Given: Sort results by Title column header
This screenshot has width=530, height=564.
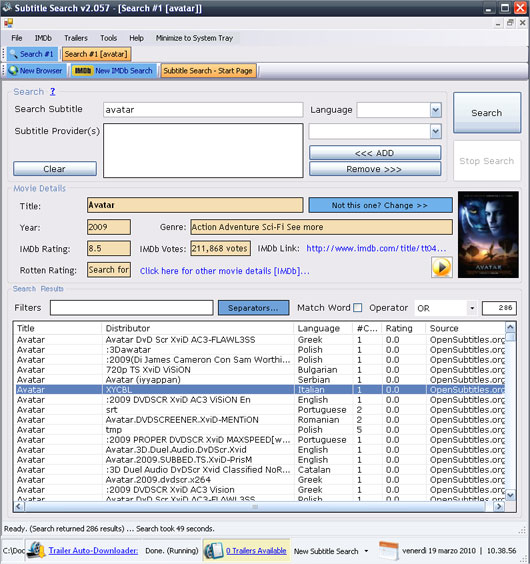Looking at the screenshot, I should [x=58, y=328].
